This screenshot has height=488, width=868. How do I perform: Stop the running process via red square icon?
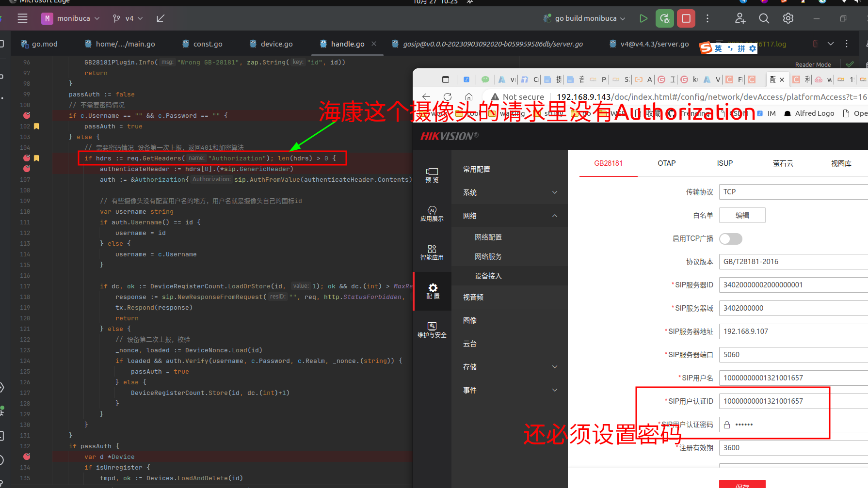[686, 18]
